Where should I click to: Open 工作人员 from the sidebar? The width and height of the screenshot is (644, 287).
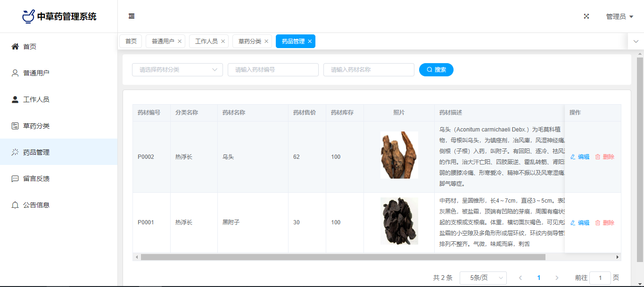(x=36, y=99)
